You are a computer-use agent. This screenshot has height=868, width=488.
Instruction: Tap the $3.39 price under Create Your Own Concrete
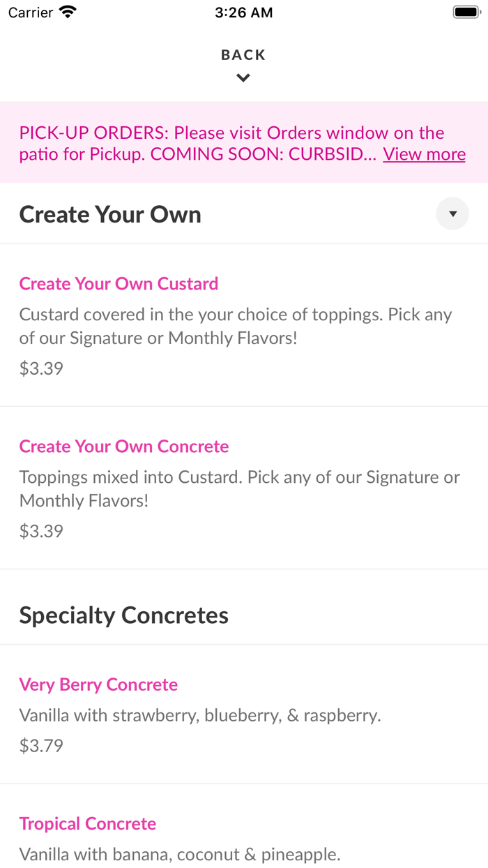tap(41, 531)
